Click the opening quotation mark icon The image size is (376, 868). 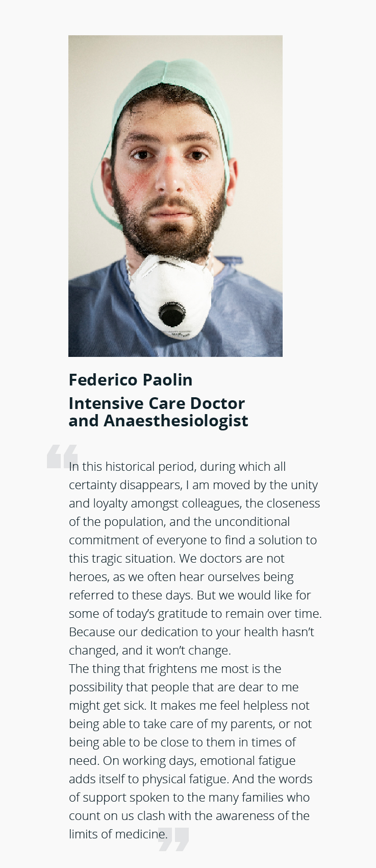point(62,456)
